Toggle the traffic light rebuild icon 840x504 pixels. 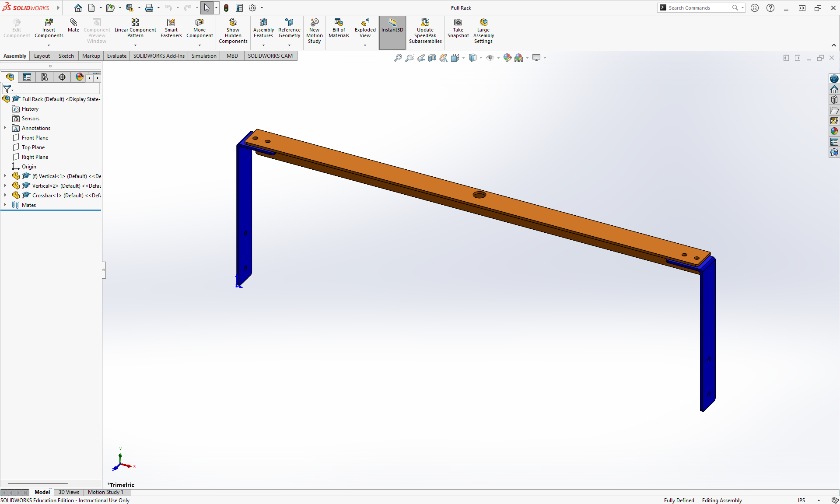(x=226, y=8)
